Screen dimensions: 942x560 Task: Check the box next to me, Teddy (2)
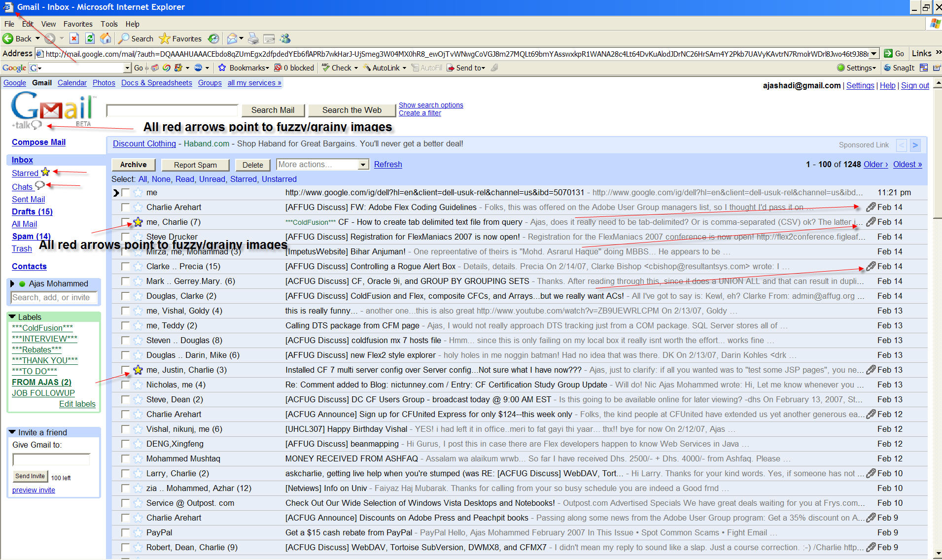coord(126,325)
